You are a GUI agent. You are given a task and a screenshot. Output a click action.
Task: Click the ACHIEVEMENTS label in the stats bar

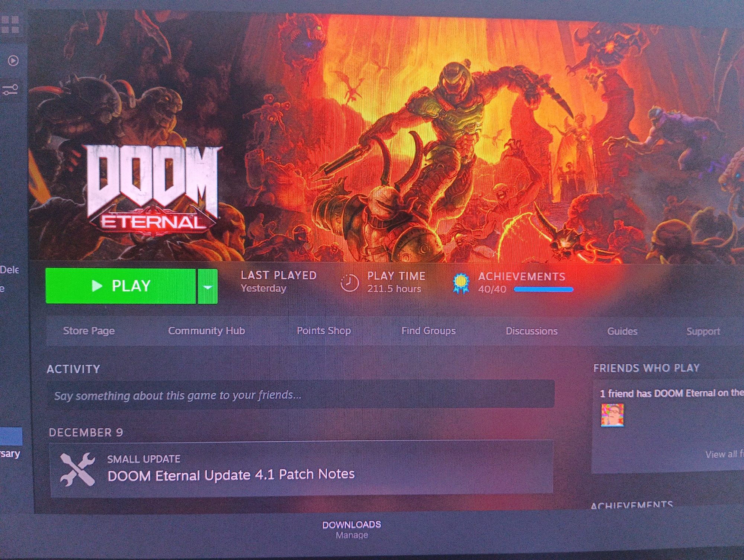(x=522, y=276)
